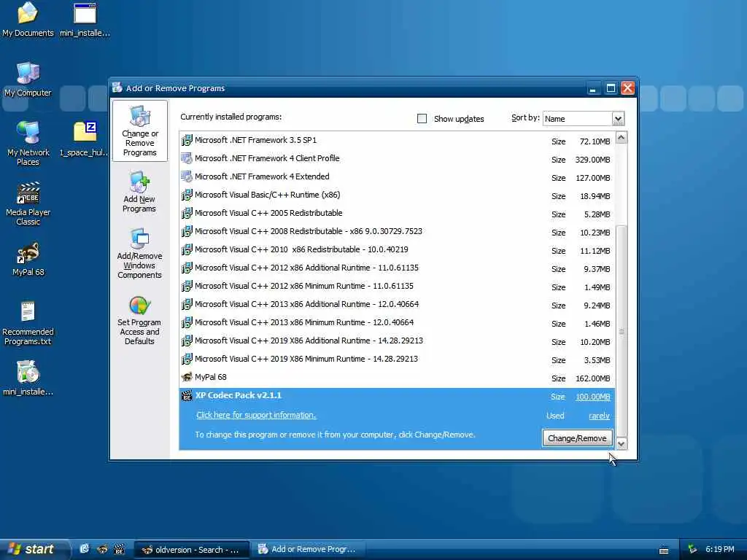This screenshot has height=560, width=747.
Task: Open Add New Programs panel
Action: [139, 192]
